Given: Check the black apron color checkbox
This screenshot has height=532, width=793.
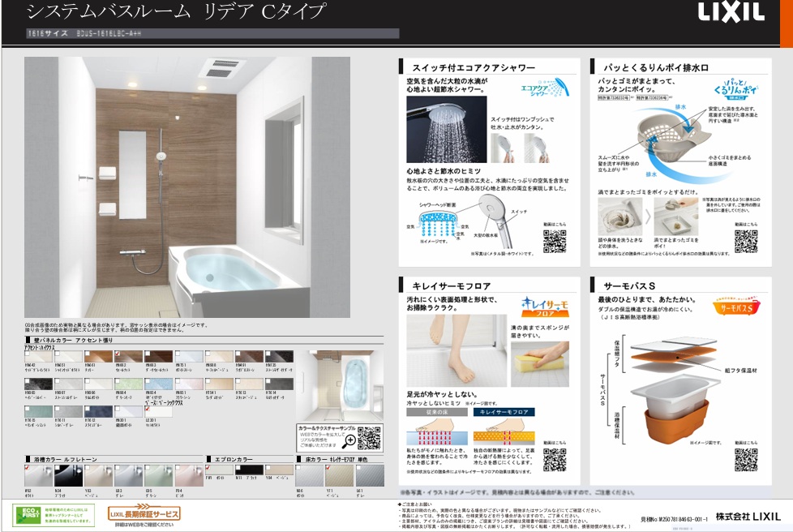Looking at the screenshot, I should pos(238,466).
